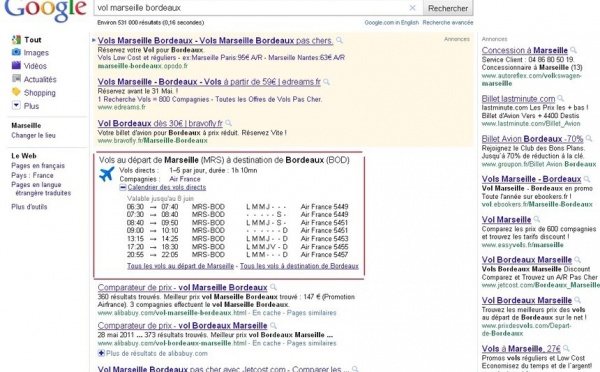Filter by Pays : France
The width and height of the screenshot is (600, 372).
pyautogui.click(x=32, y=175)
